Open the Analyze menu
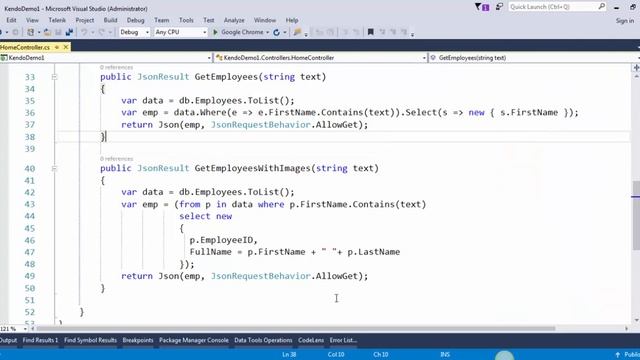640x360 pixels. pyautogui.click(x=234, y=20)
